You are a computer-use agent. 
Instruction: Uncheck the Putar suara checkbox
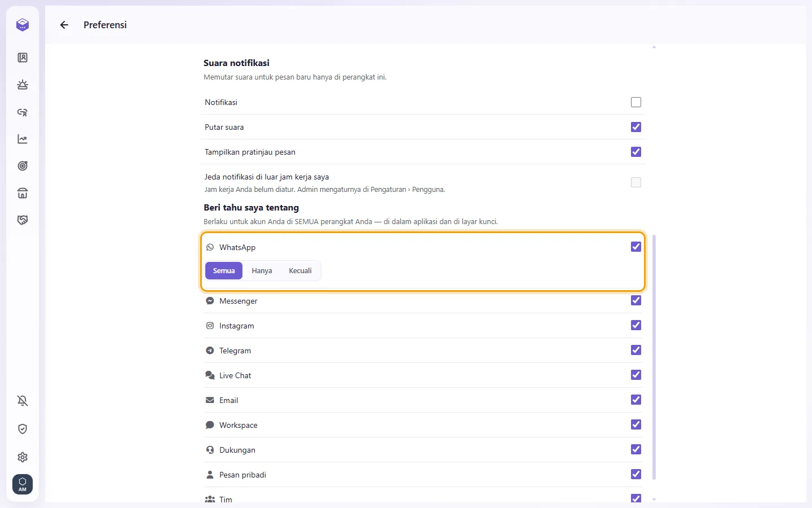pos(636,127)
